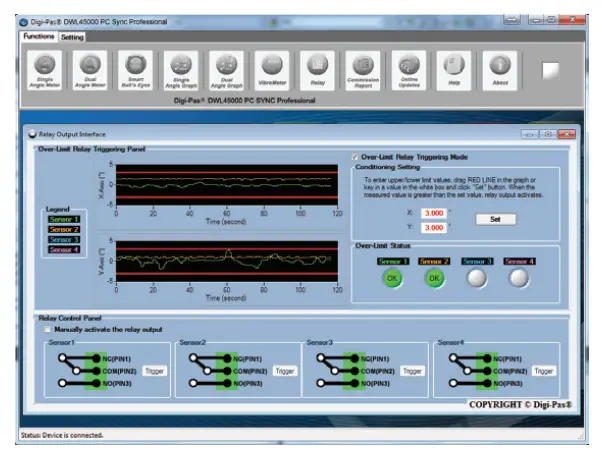The height and width of the screenshot is (456, 602).
Task: Open the Help icon
Action: [x=454, y=71]
